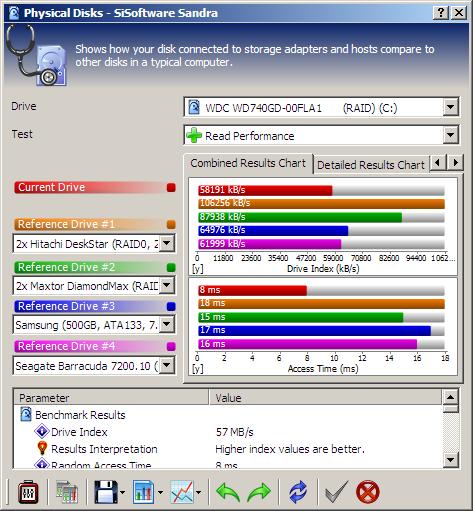Click the red cancel icon

pyautogui.click(x=368, y=492)
